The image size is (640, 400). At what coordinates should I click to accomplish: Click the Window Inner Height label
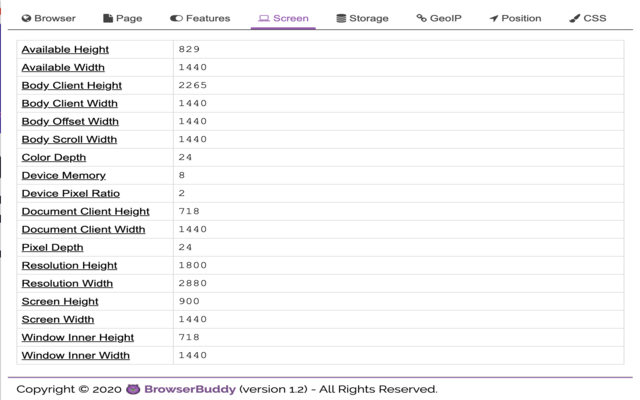point(77,337)
